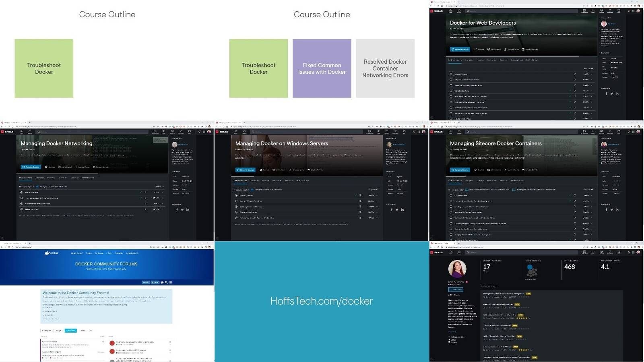Click the LinkedIn share icon on Docker for Web Developers page
This screenshot has width=644, height=362.
point(617,94)
